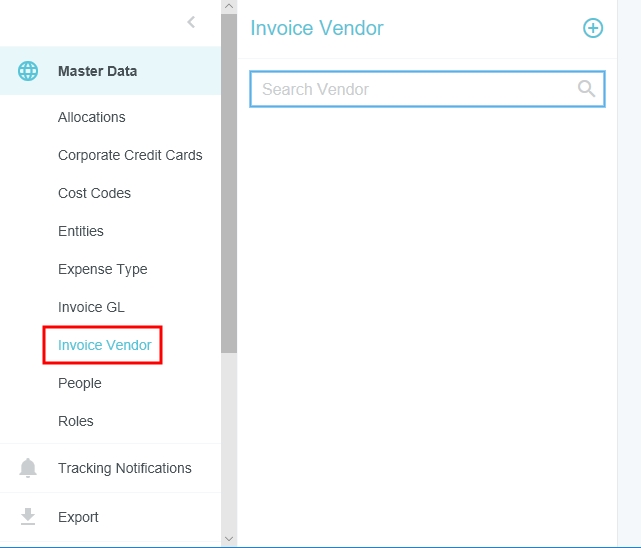Screen dimensions: 641x548
Task: Open Invoice GL master data
Action: (x=91, y=307)
